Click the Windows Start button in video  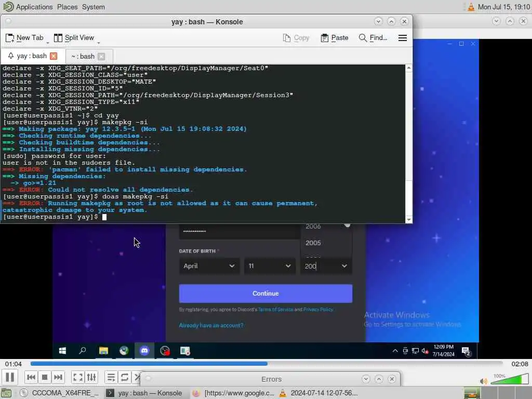tap(62, 351)
